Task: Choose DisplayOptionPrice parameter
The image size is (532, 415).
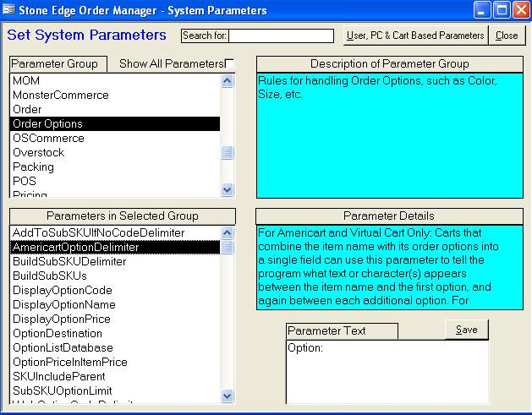Action: pos(115,319)
